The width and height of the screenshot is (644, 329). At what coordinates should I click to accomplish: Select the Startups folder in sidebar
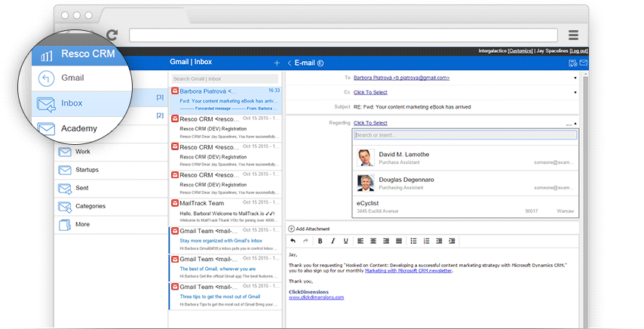86,170
